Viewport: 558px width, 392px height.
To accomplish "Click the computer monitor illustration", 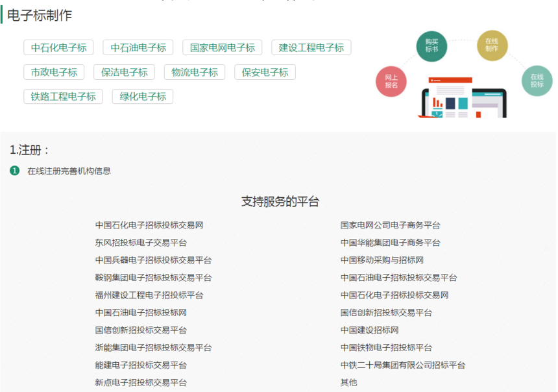I will point(463,97).
